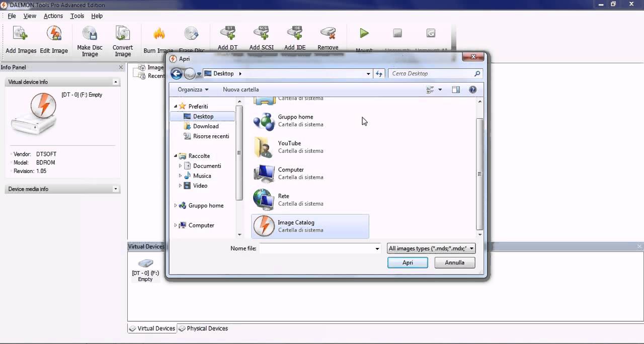644x344 pixels.
Task: Add a new SCSI virtual drive
Action: click(x=261, y=34)
